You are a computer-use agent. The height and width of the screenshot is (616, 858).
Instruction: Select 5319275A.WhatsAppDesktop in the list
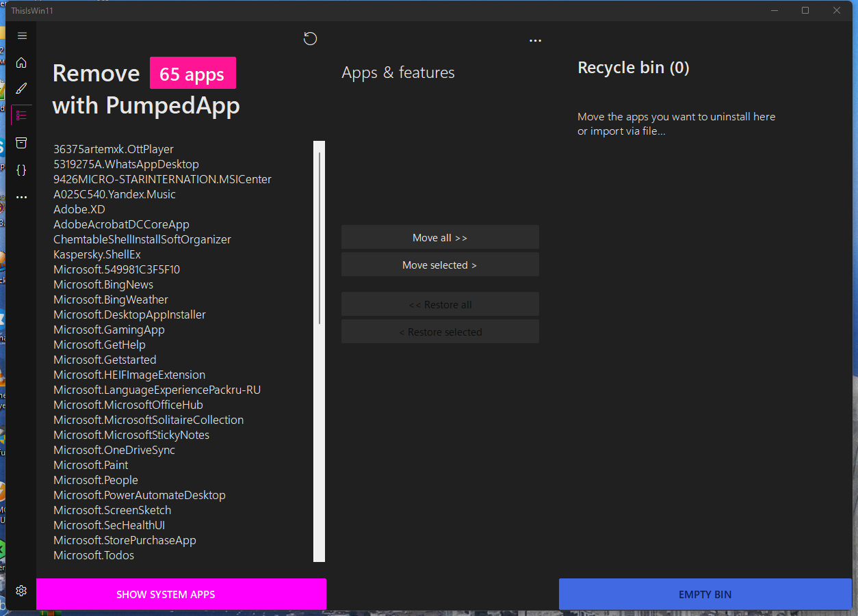[x=126, y=164]
